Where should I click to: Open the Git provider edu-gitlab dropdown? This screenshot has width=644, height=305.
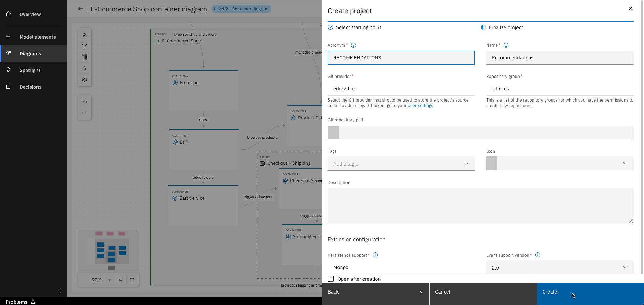pos(401,89)
